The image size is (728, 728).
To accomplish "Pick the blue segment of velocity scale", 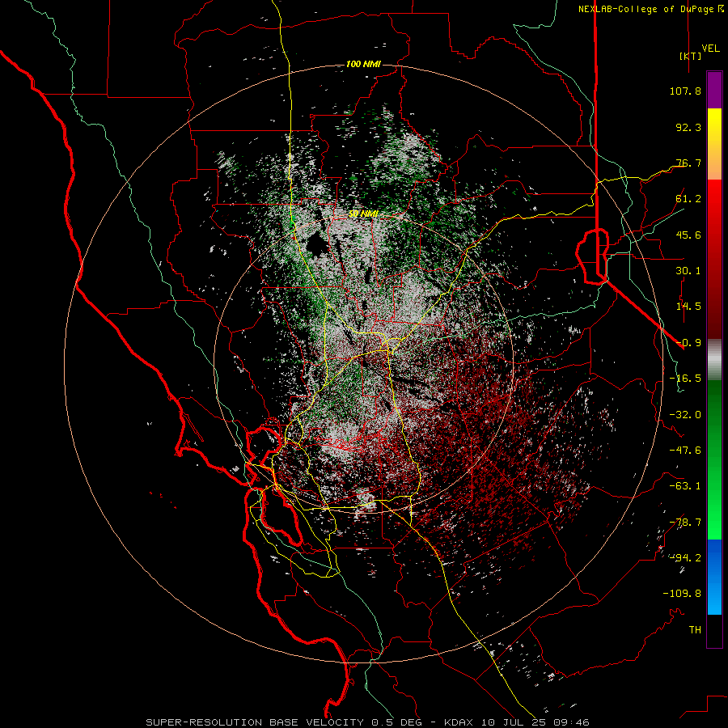I will coord(714,577).
